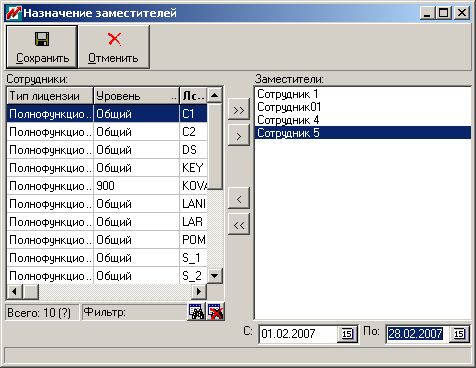This screenshot has height=368, width=476.
Task: Click the С date field 01.02.2007
Action: (298, 334)
